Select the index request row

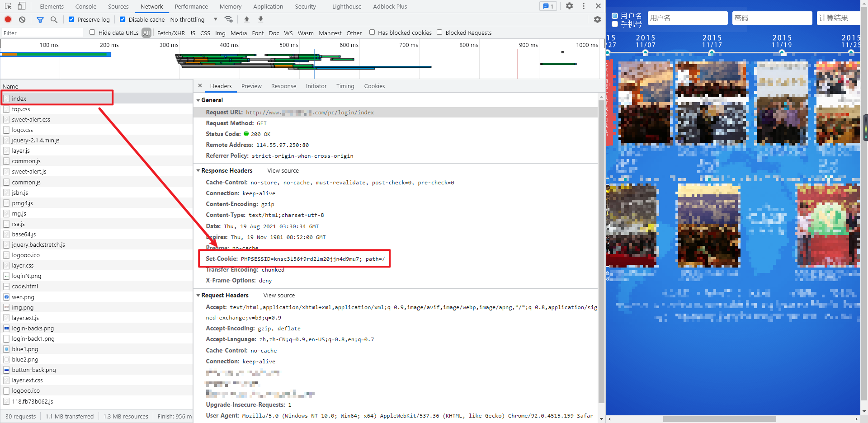tap(96, 99)
